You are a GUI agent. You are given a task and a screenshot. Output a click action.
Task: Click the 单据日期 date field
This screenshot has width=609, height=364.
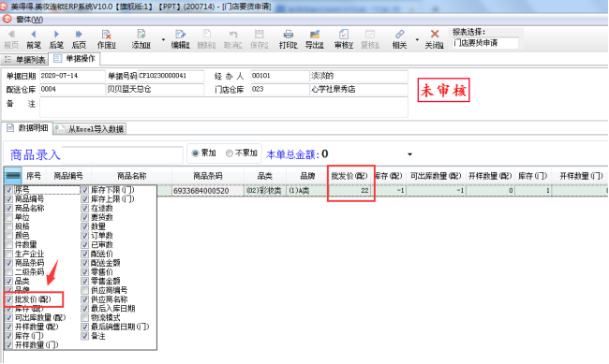point(72,76)
